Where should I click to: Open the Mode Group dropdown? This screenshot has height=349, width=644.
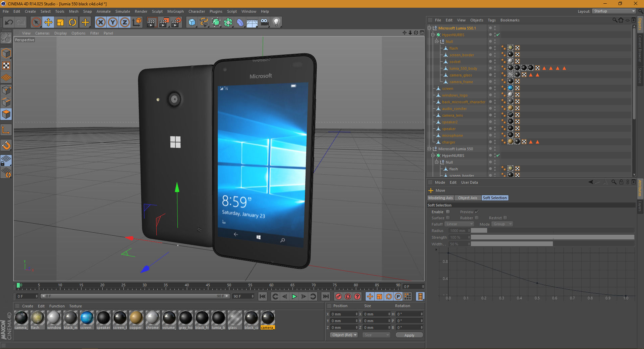[x=502, y=224]
